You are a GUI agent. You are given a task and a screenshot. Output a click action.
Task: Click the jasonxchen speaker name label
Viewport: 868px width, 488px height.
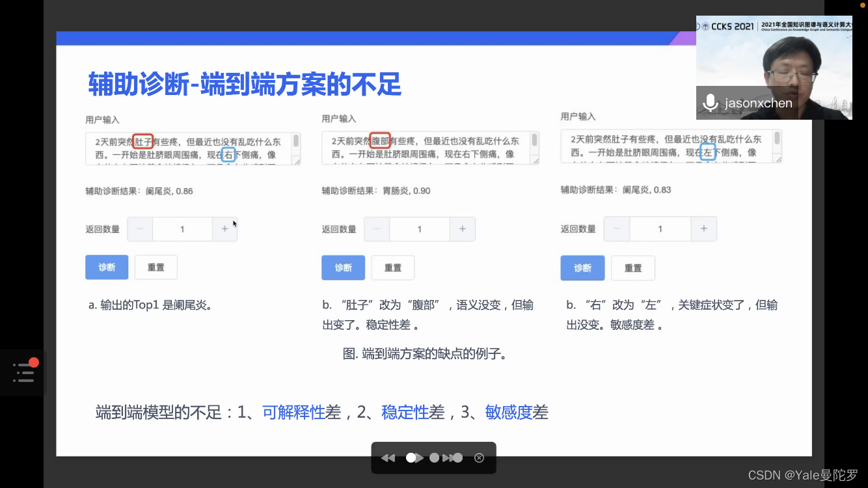pos(759,103)
